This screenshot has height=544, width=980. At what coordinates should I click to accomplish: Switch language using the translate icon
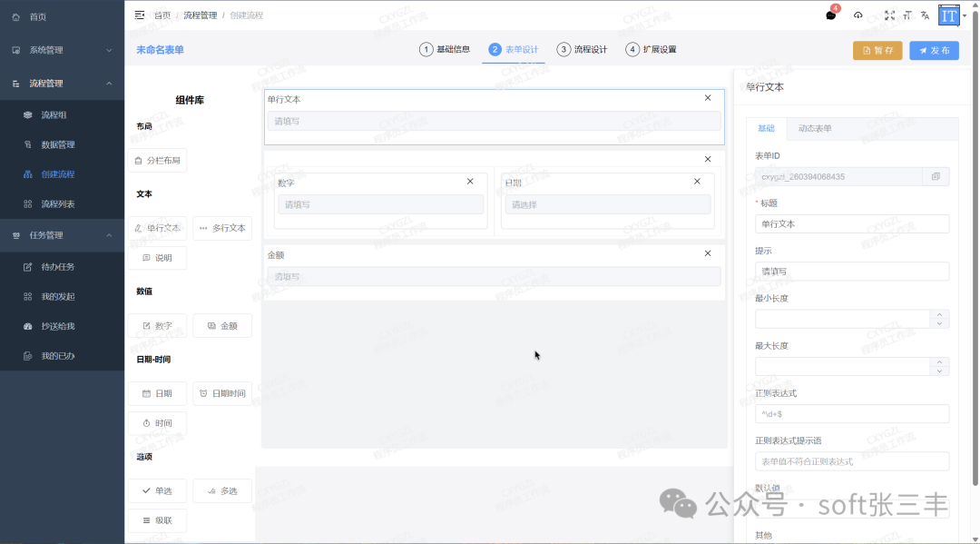pos(925,15)
